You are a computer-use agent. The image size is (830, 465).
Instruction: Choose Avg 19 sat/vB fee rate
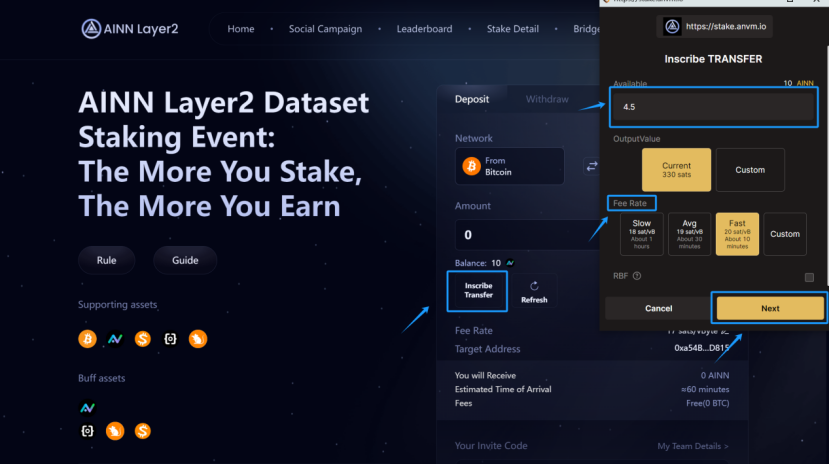point(689,234)
